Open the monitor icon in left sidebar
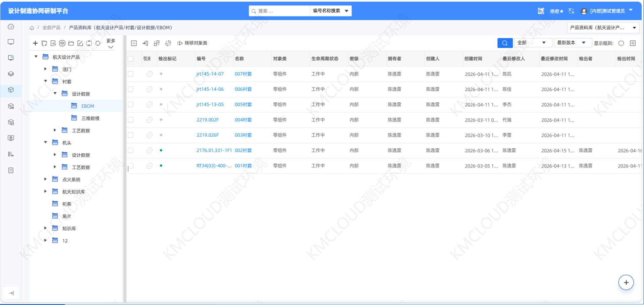 11,42
